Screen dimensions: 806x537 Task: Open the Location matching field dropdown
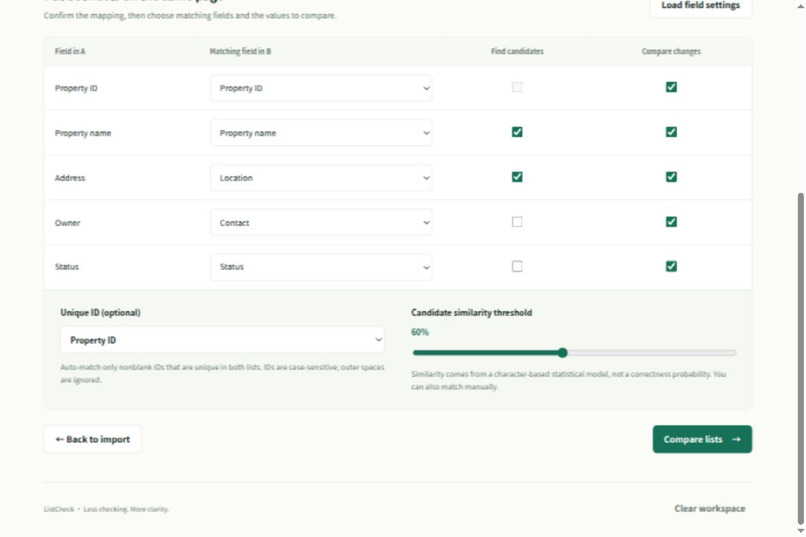pos(321,178)
